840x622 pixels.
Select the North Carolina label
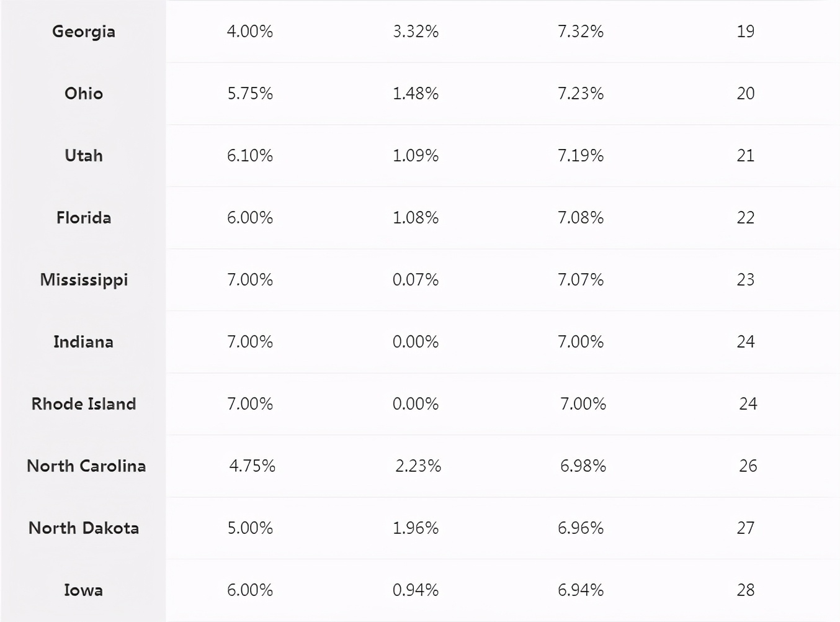pyautogui.click(x=86, y=466)
